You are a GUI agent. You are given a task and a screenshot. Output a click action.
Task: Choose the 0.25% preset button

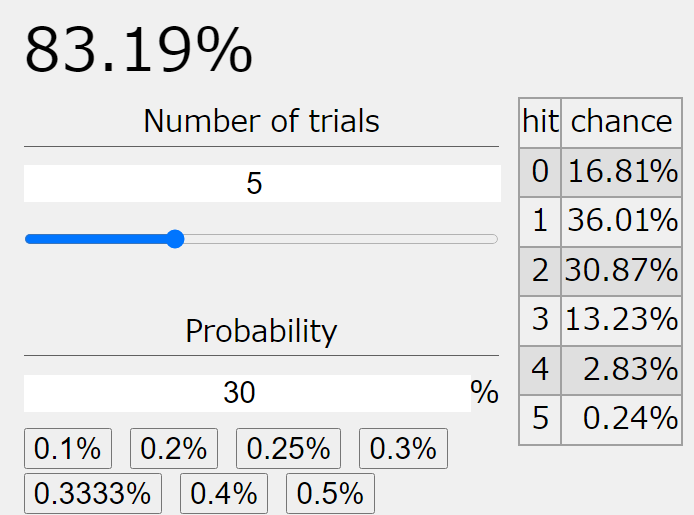point(288,449)
